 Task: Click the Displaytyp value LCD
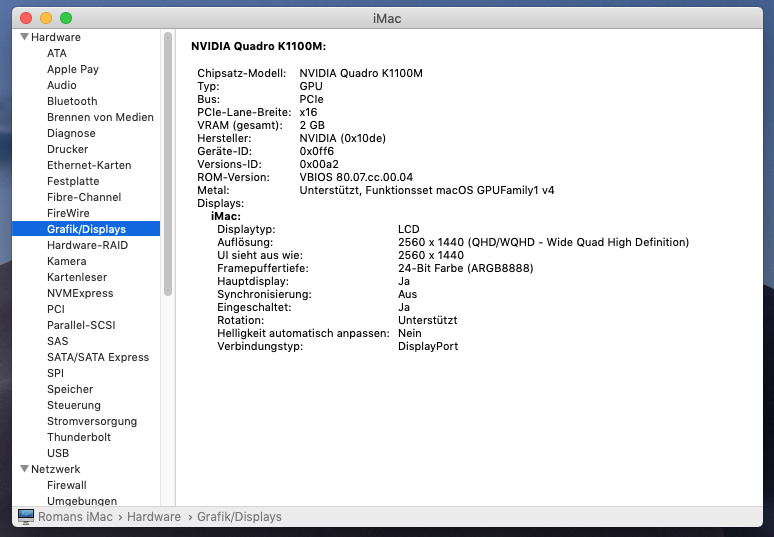click(x=409, y=230)
